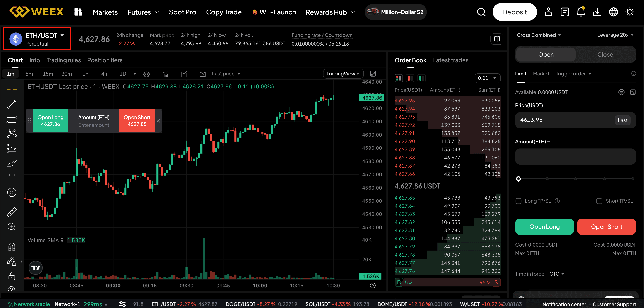
Task: Select the emoji annotation tool
Action: click(12, 192)
